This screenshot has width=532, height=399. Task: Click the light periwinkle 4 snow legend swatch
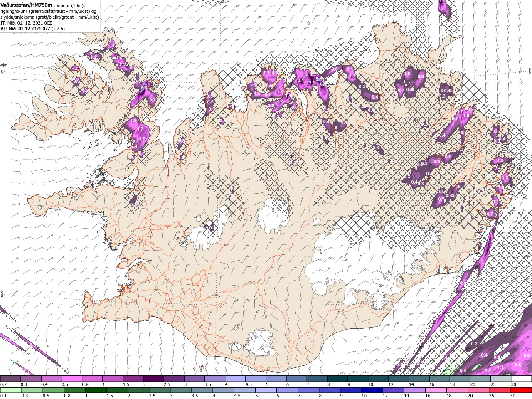(x=235, y=379)
